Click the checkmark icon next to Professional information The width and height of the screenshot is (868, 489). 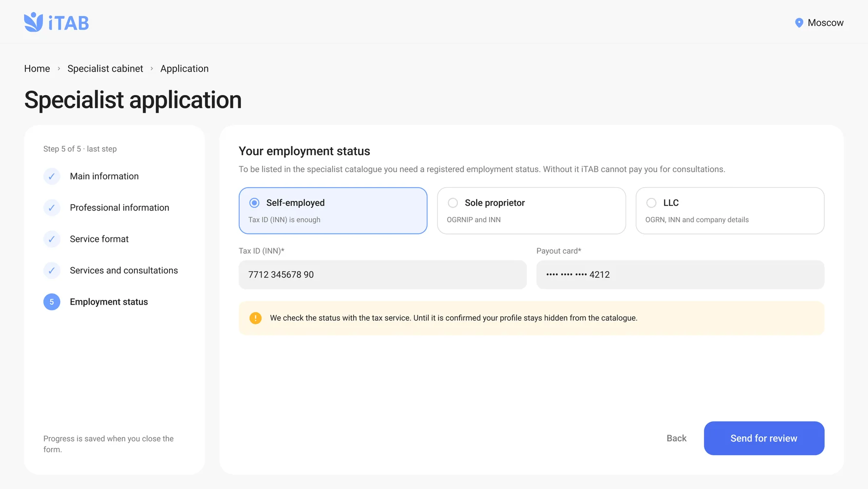click(52, 208)
